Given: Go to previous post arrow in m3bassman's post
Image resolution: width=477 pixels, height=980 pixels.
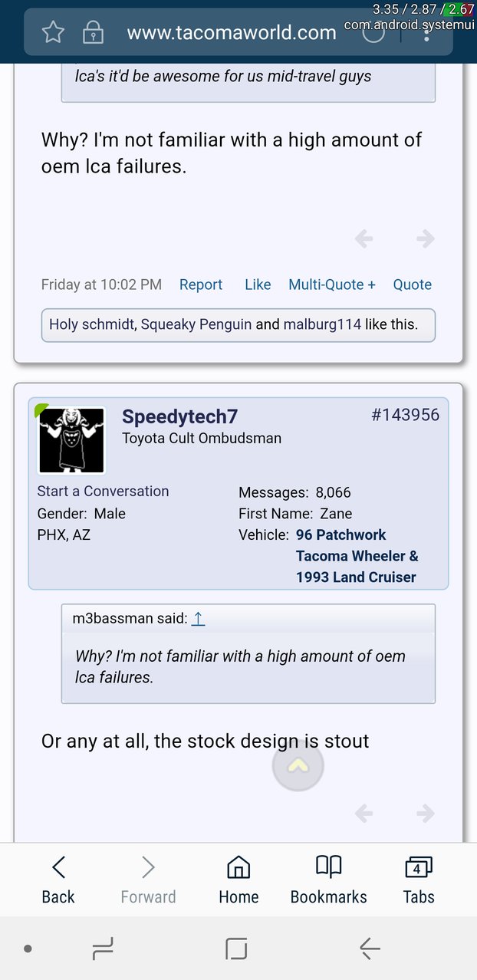Looking at the screenshot, I should click(364, 239).
